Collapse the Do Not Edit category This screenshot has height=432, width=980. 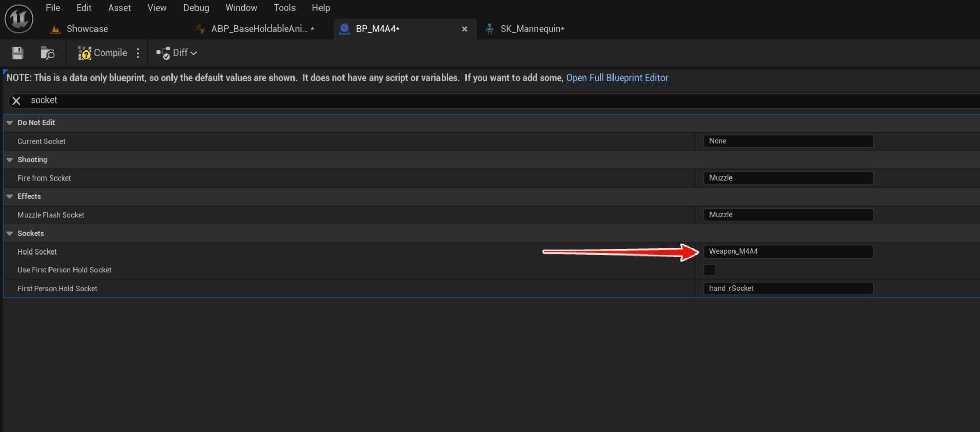9,123
